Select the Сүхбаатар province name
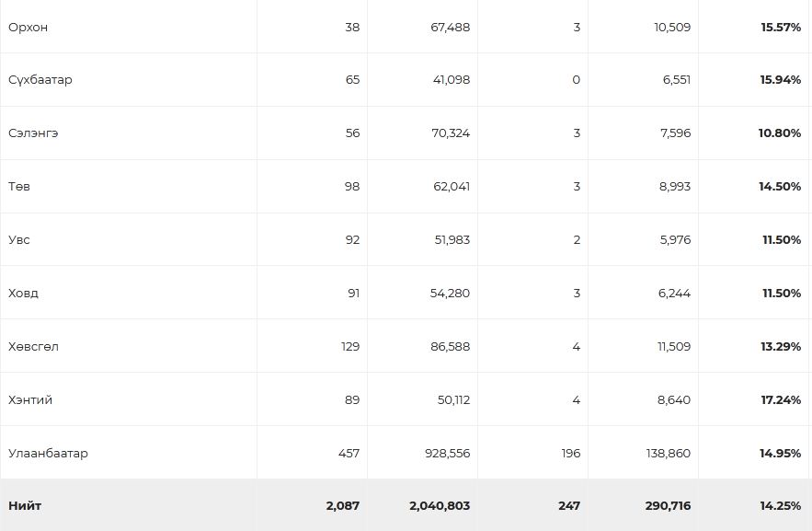This screenshot has width=812, height=531. click(40, 80)
